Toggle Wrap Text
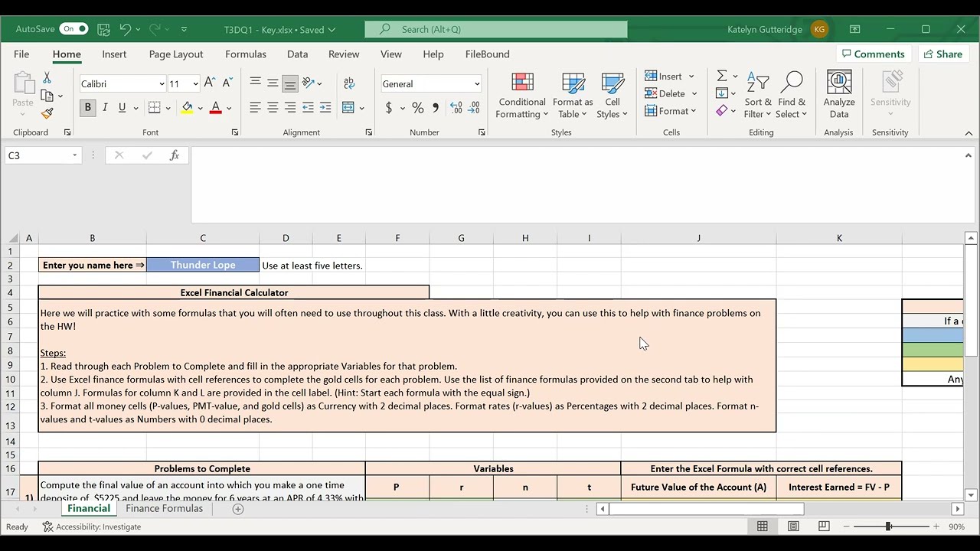The image size is (980, 551). pyautogui.click(x=349, y=83)
